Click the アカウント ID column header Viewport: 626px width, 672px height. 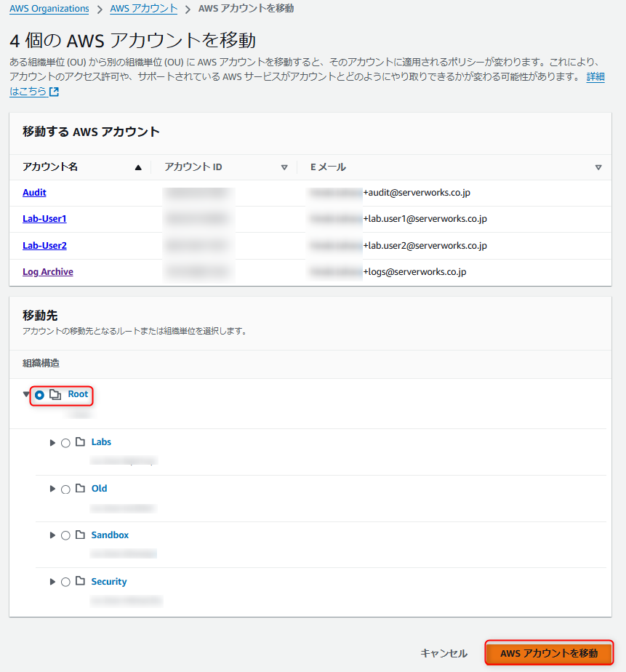(193, 167)
